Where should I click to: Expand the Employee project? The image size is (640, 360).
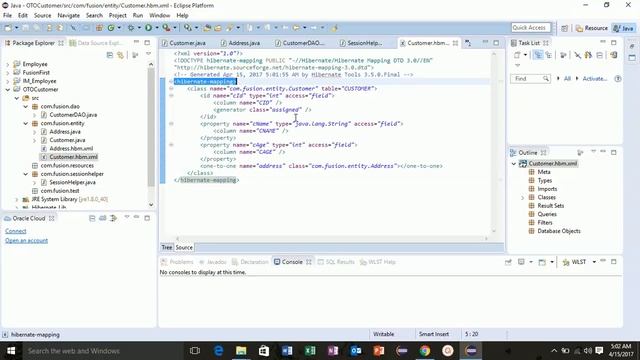(x=8, y=64)
